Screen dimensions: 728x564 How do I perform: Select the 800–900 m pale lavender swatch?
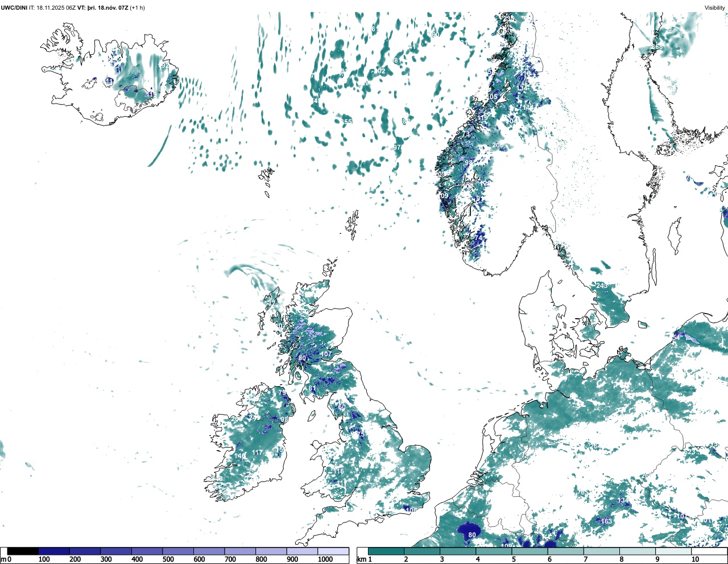(x=271, y=551)
